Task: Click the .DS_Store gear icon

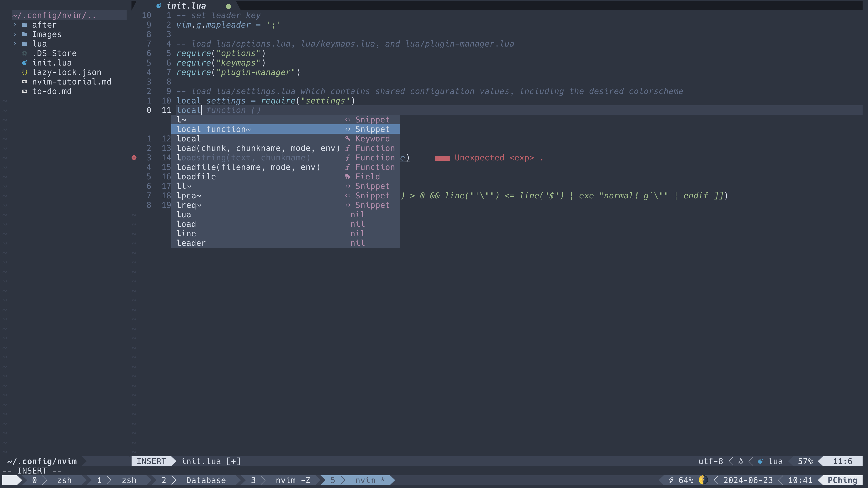Action: coord(25,53)
